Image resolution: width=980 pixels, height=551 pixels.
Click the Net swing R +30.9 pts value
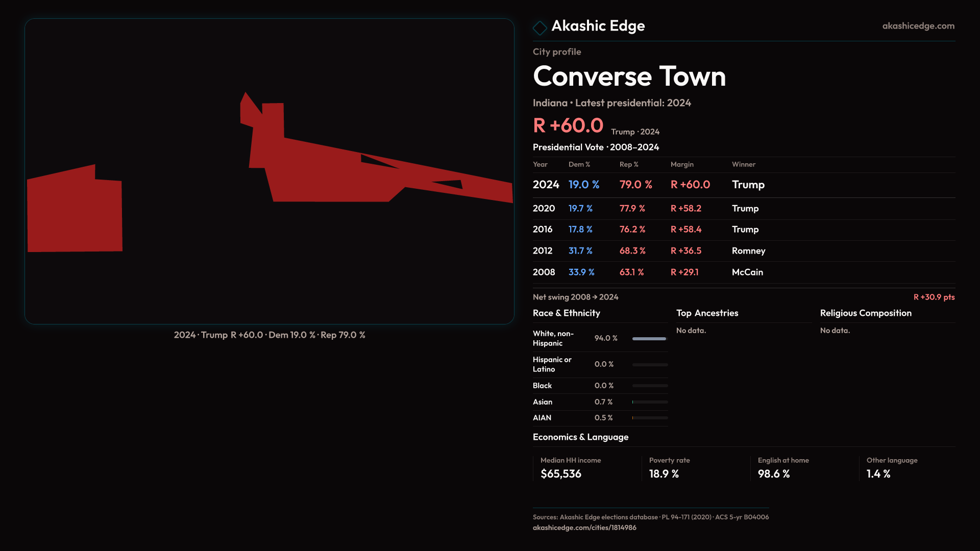tap(934, 297)
